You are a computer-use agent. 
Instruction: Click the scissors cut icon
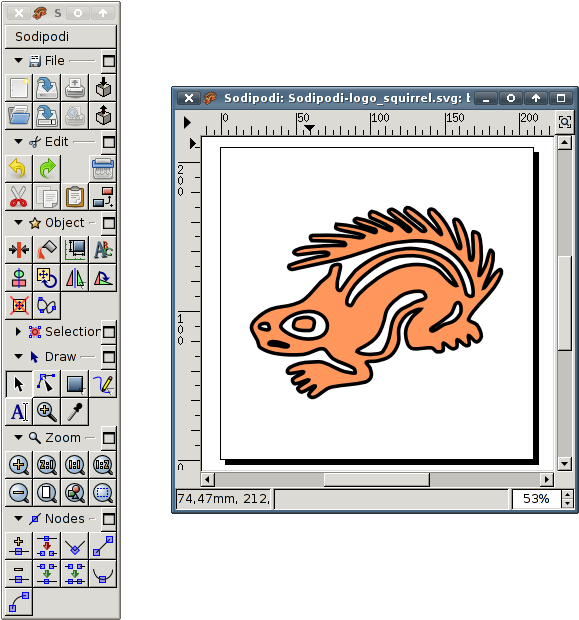[19, 197]
